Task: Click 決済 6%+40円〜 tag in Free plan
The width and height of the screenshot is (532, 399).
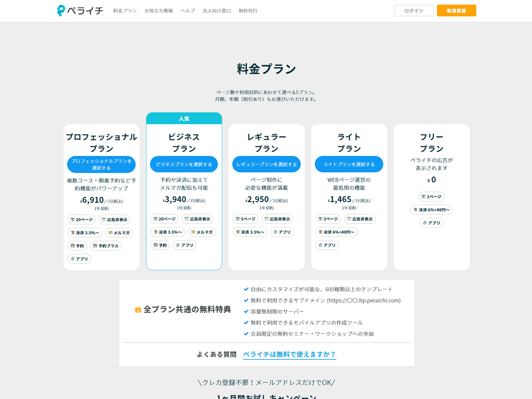Action: pos(431,210)
